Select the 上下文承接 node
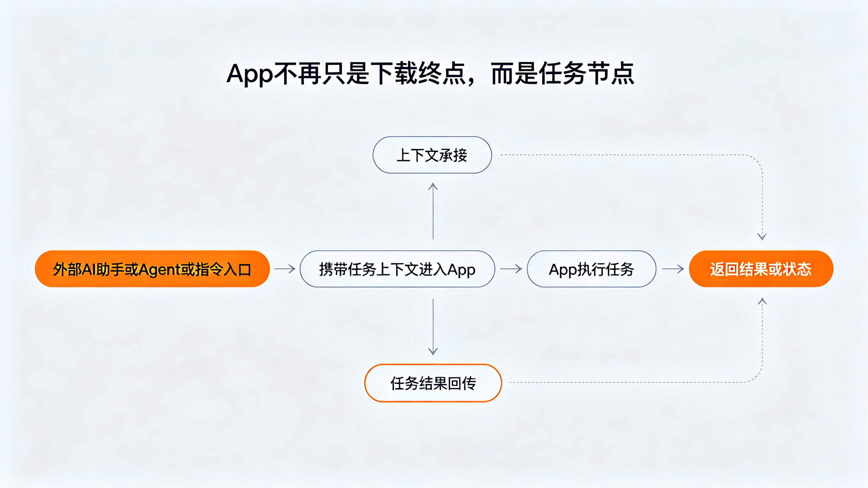 [x=432, y=155]
